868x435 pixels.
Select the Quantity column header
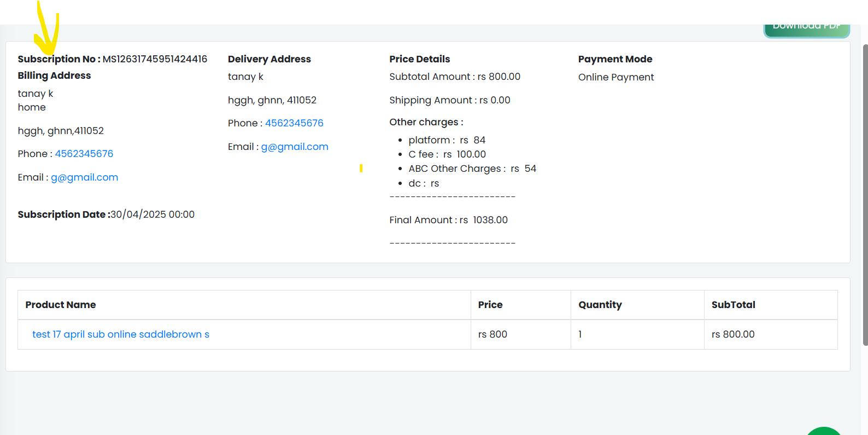(600, 305)
